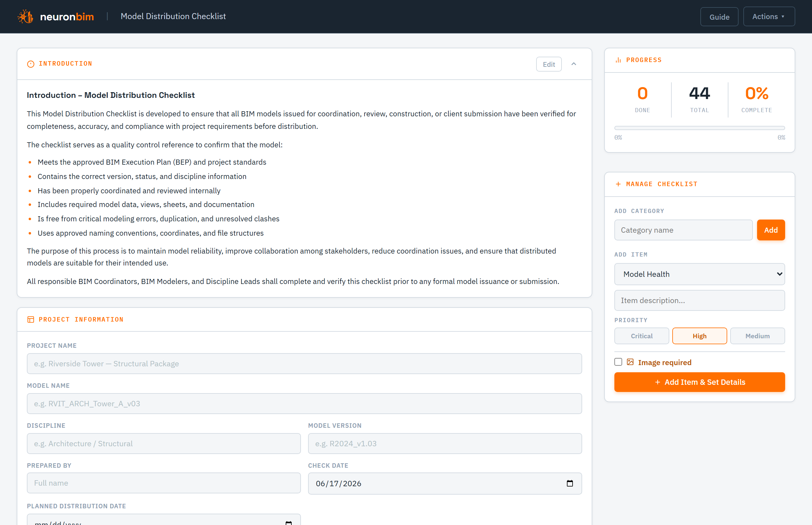This screenshot has width=812, height=525.
Task: Click the Check Date field value 06/17/2026
Action: (339, 484)
